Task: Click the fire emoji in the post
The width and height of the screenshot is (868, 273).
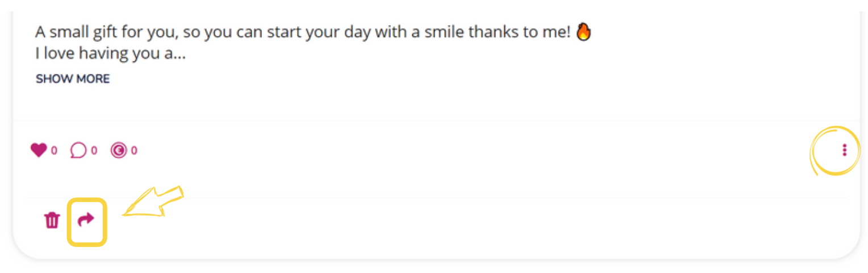Action: (584, 32)
